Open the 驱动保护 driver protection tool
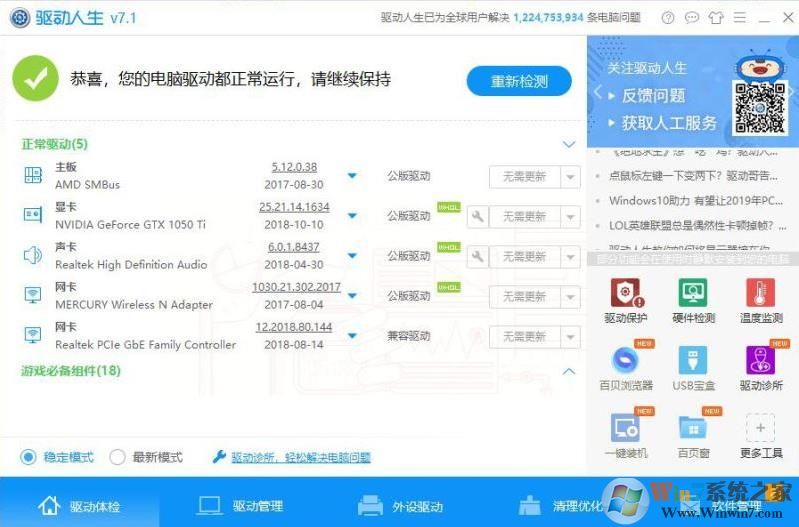799x527 pixels. (625, 294)
